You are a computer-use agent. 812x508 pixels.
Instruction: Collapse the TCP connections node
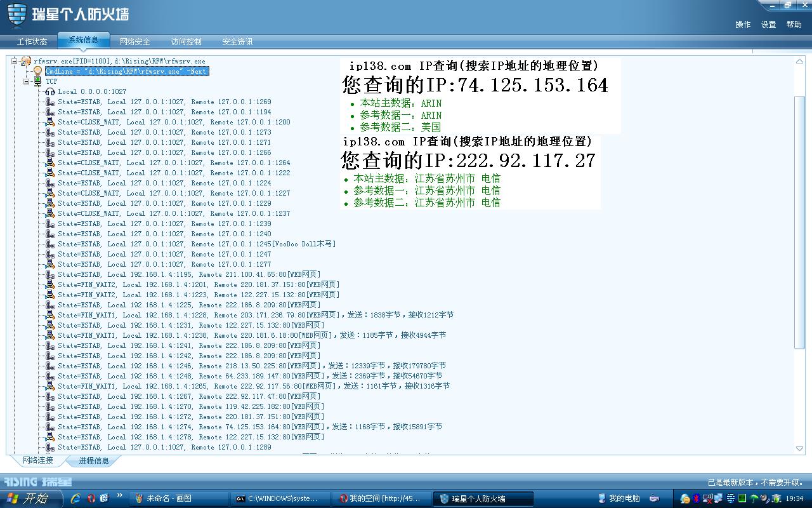point(27,81)
